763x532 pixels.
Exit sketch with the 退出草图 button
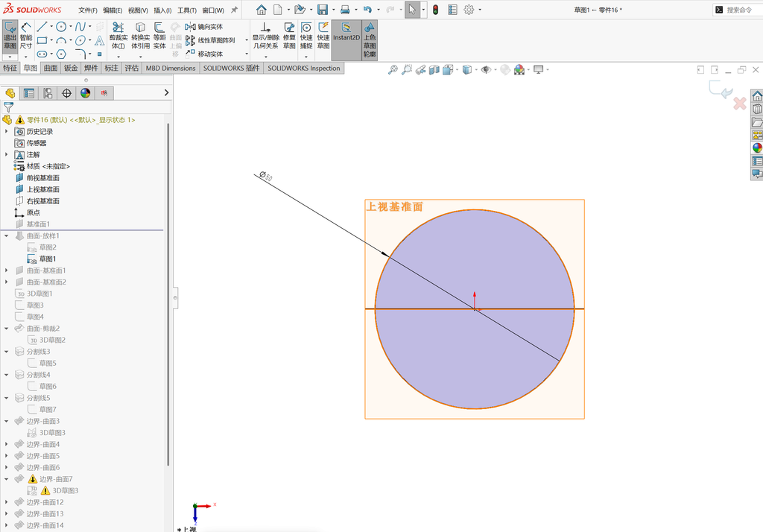(x=10, y=36)
